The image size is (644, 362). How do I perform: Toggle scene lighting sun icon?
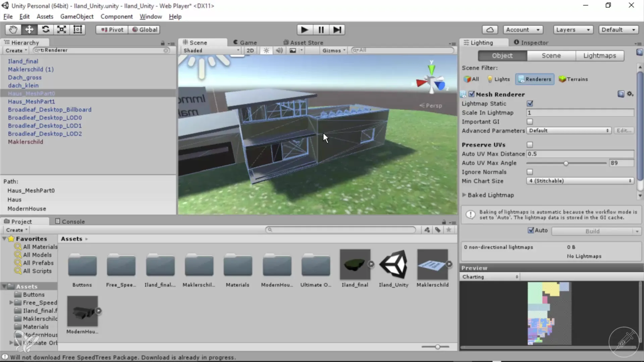(x=266, y=50)
